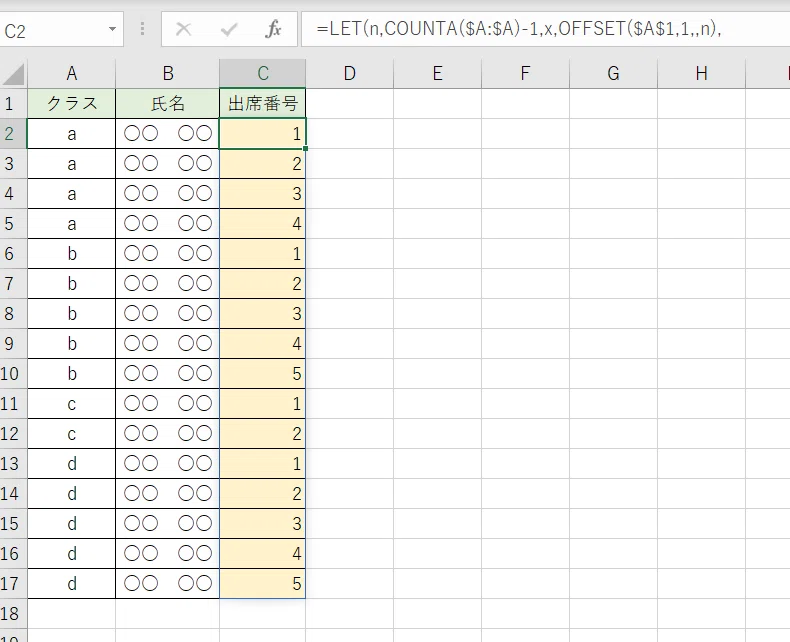Click cell C10 containing 5
The height and width of the screenshot is (642, 790).
point(262,373)
